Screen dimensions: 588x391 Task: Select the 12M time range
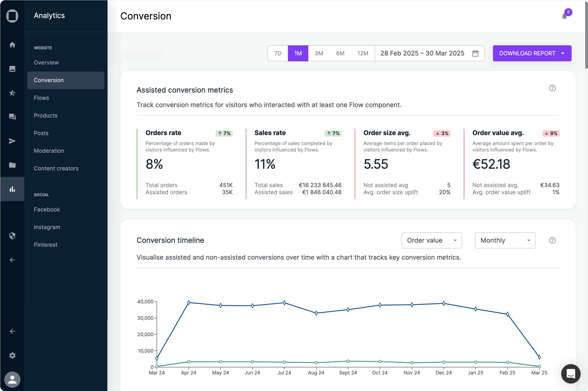click(x=363, y=53)
